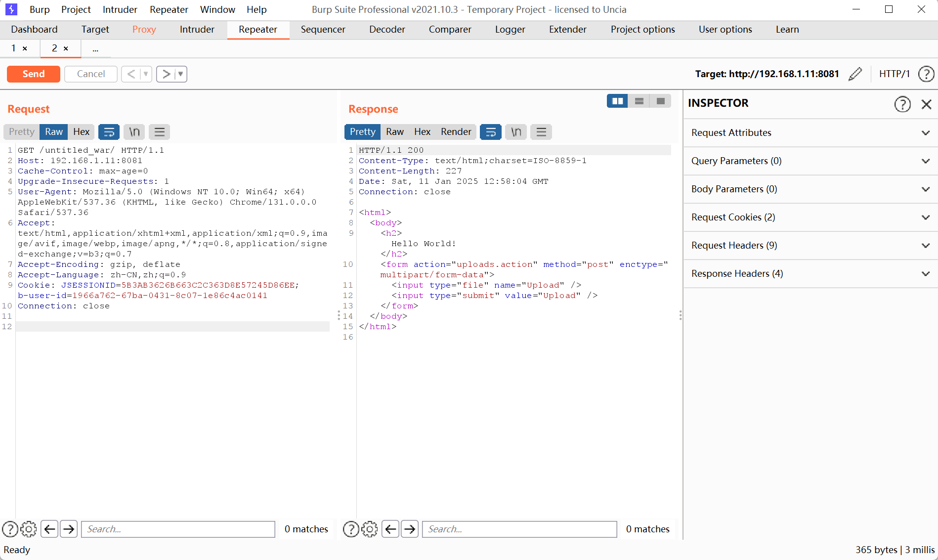Open the Repeater menu in menu bar
938x560 pixels.
(169, 9)
